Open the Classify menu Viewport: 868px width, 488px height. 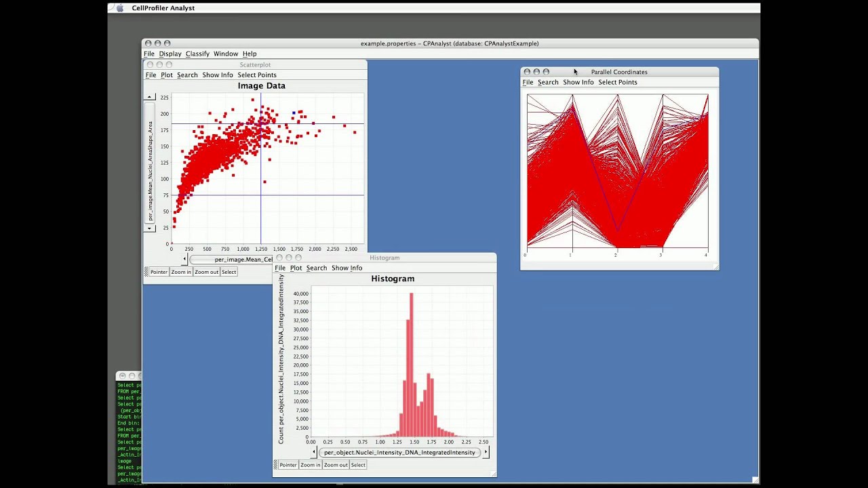(x=197, y=54)
